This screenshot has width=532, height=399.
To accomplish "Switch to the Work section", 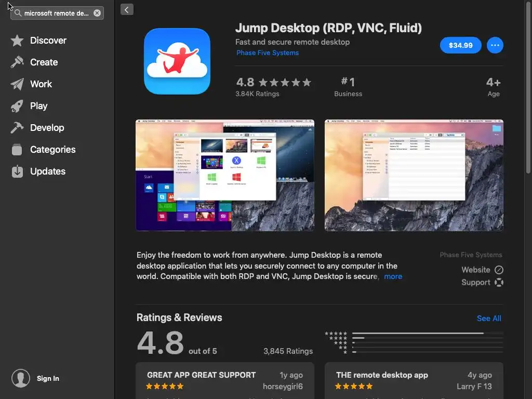I will pyautogui.click(x=41, y=84).
